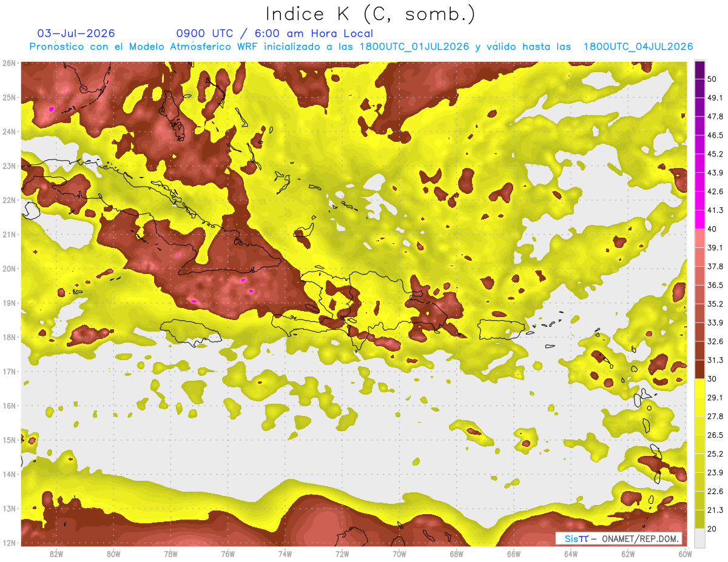Click the 12N latitude label
728x562 pixels.
(8, 543)
